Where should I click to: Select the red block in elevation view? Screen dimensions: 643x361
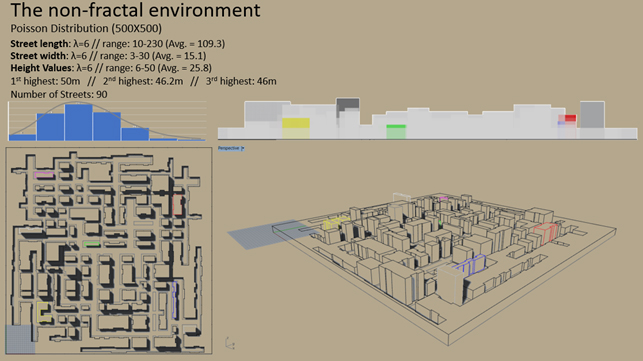pos(570,118)
